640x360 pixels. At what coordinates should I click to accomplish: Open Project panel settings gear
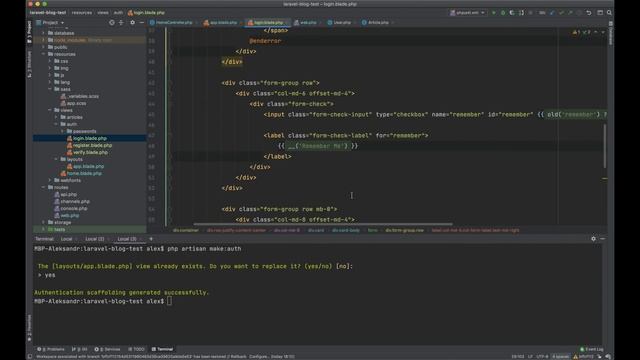132,22
